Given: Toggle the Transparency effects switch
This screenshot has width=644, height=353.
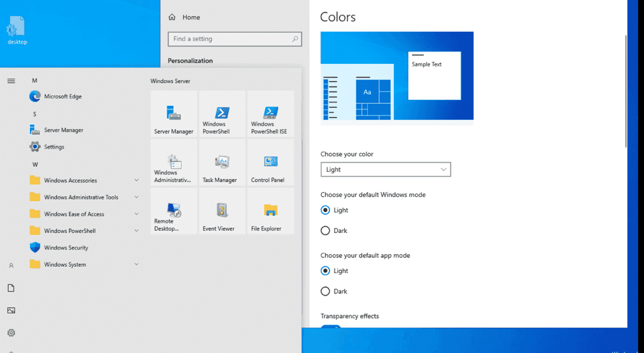Looking at the screenshot, I should [331, 327].
